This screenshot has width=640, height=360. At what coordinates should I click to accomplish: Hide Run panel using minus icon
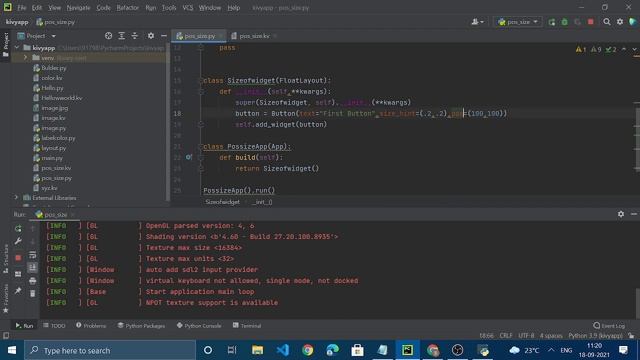click(x=633, y=214)
